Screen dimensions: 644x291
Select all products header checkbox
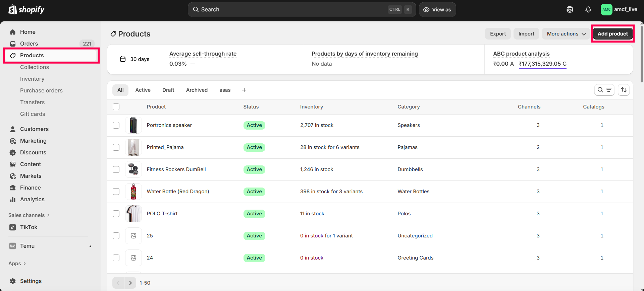116,107
